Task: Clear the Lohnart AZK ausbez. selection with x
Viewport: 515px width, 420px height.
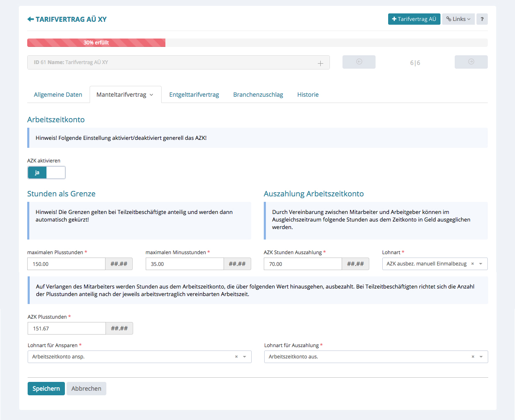Action: [x=472, y=264]
